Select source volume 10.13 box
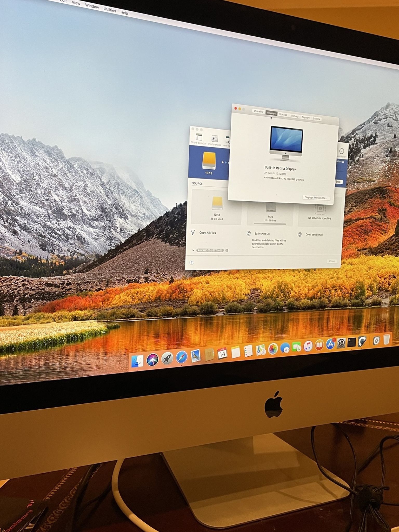This screenshot has width=399, height=532. click(216, 207)
